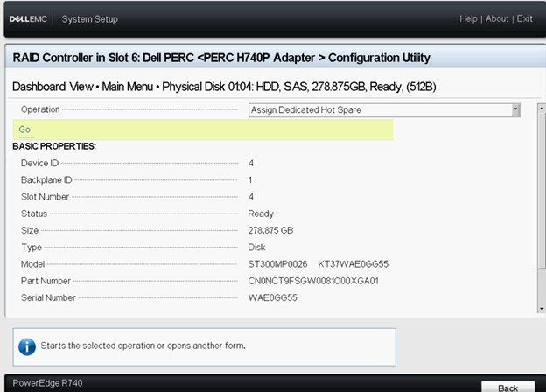Click the 'Starts the selected operation' help text

point(143,346)
